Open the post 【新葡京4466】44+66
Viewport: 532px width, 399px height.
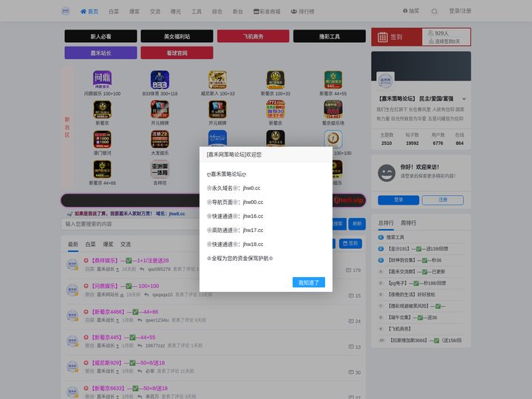(125, 312)
